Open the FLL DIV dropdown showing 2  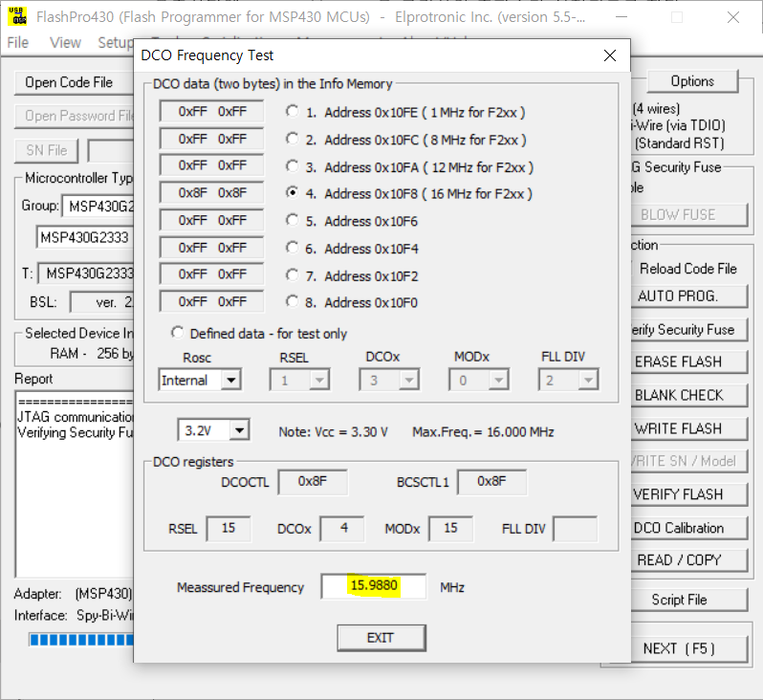[x=588, y=381]
